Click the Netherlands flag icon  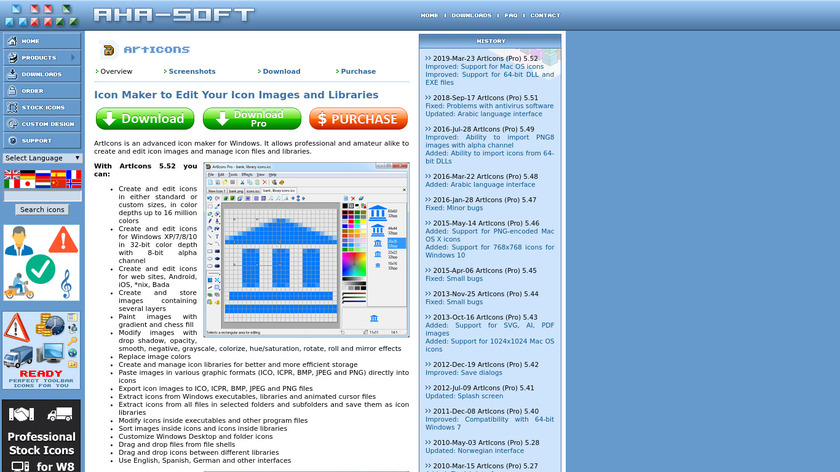click(x=43, y=184)
